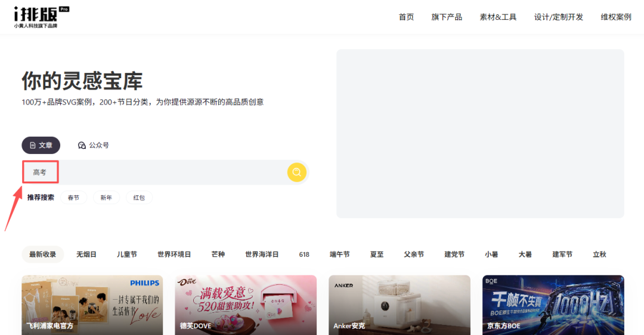Click the large gray banner placeholder
Viewport: 644px width, 335px height.
click(480, 134)
